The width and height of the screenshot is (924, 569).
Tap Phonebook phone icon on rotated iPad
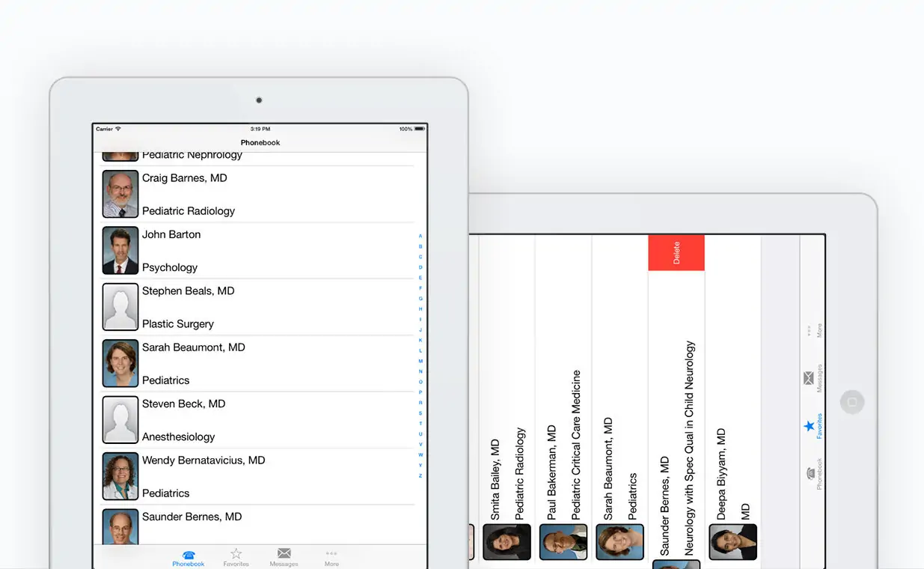(810, 473)
